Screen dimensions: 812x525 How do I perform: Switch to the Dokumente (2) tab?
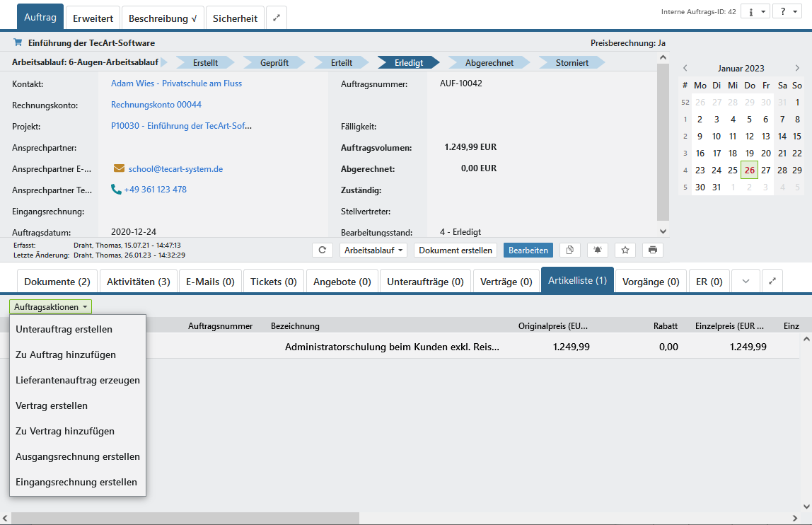click(x=57, y=282)
